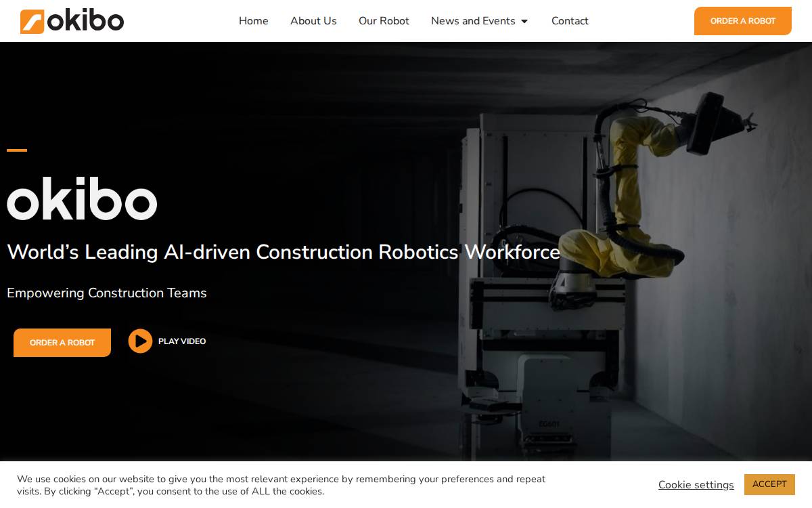Click the Play Video label
Viewport: 812px width, 508px height.
pyautogui.click(x=182, y=341)
